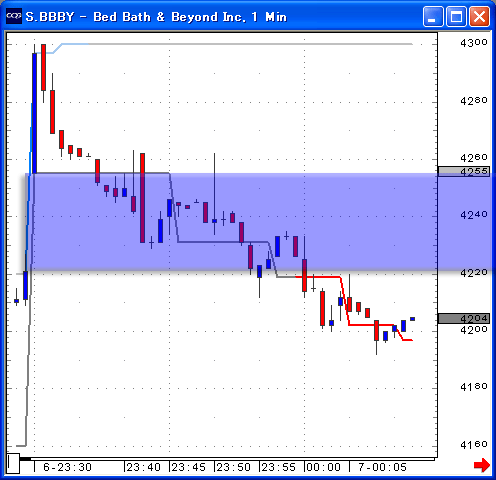Click the scroll handle at bottom-left of chart
This screenshot has height=480, width=496.
13,463
